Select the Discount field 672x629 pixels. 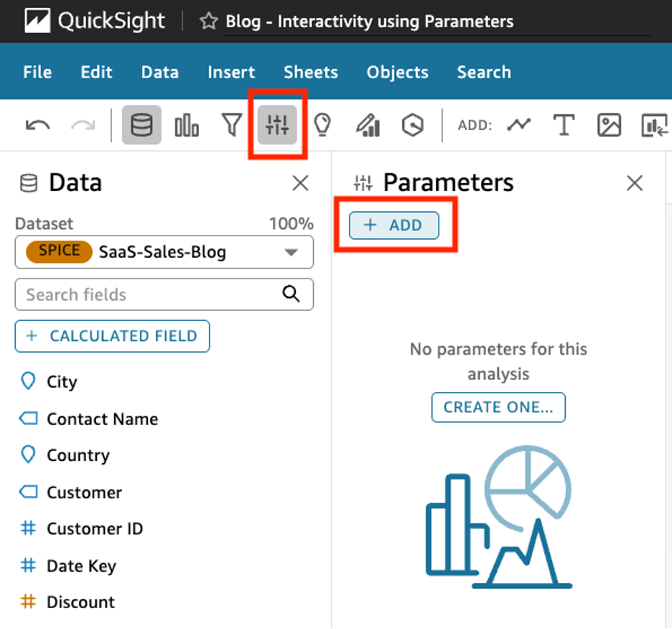coord(80,602)
